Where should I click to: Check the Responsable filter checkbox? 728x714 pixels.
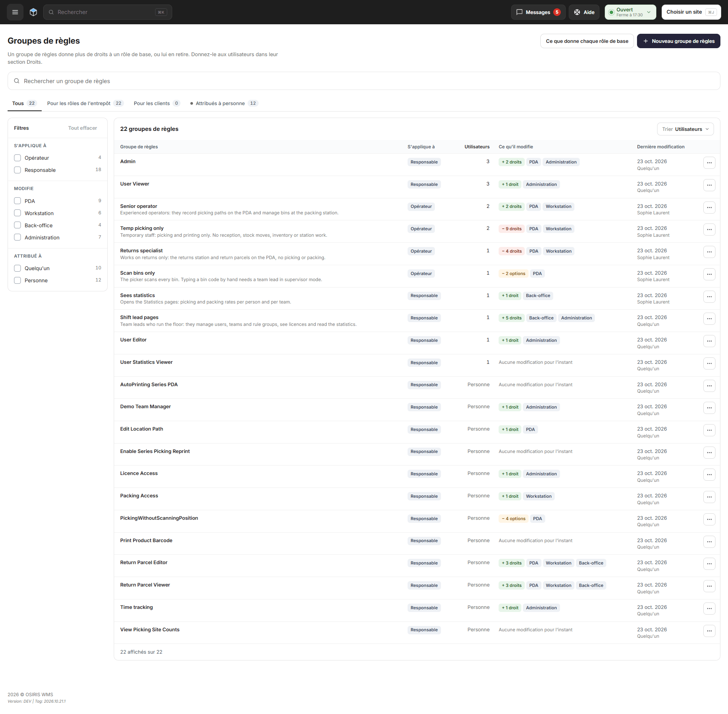pyautogui.click(x=17, y=170)
